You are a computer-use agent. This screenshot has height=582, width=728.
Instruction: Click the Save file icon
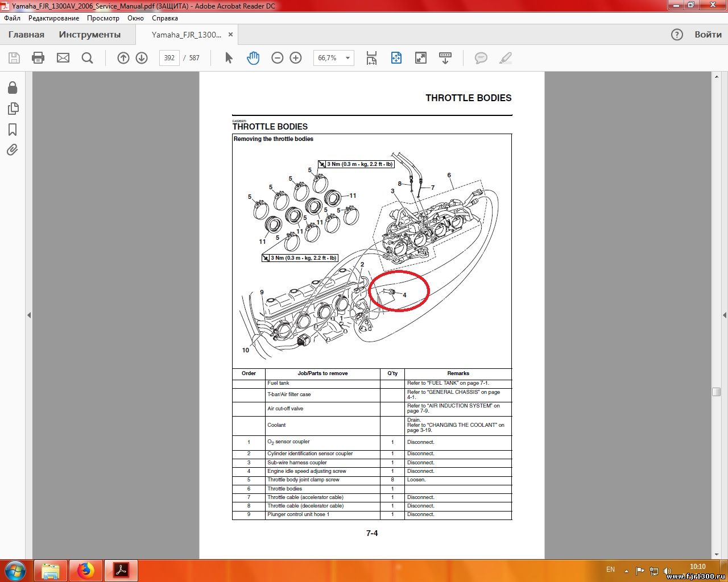[x=14, y=58]
